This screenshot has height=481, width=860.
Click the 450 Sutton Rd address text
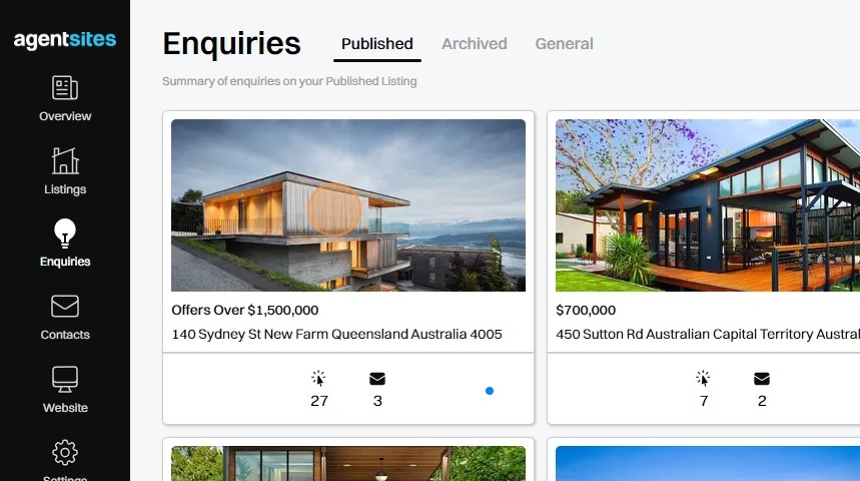[708, 334]
